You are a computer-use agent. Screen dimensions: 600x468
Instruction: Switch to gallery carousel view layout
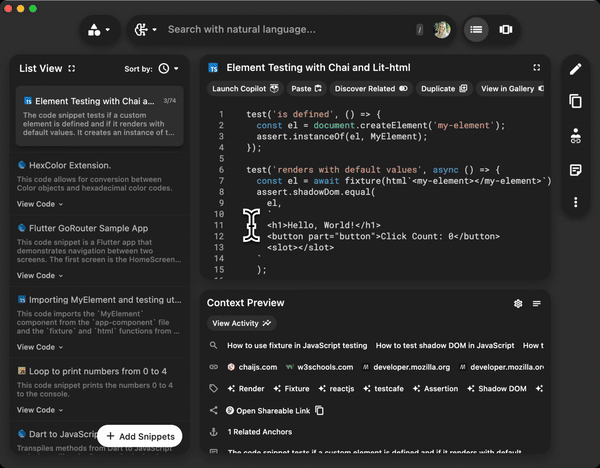click(506, 29)
